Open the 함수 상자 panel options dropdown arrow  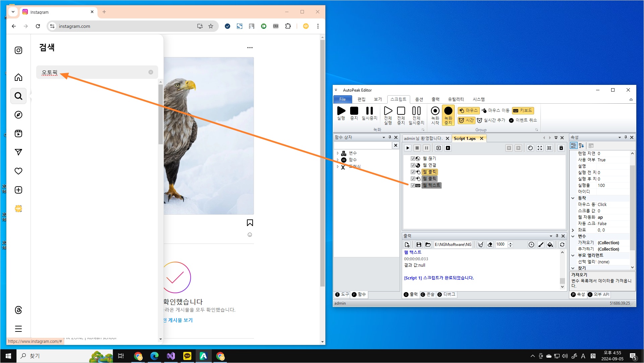pyautogui.click(x=384, y=137)
